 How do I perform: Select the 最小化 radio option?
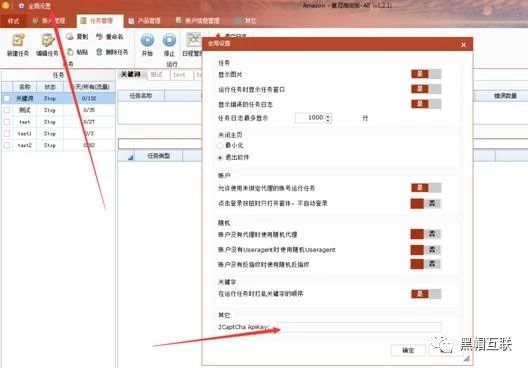220,145
